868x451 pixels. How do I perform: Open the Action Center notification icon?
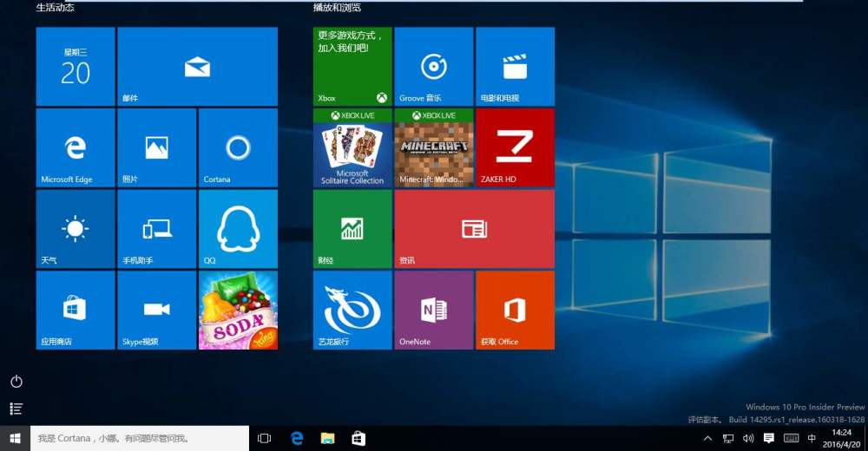[769, 438]
